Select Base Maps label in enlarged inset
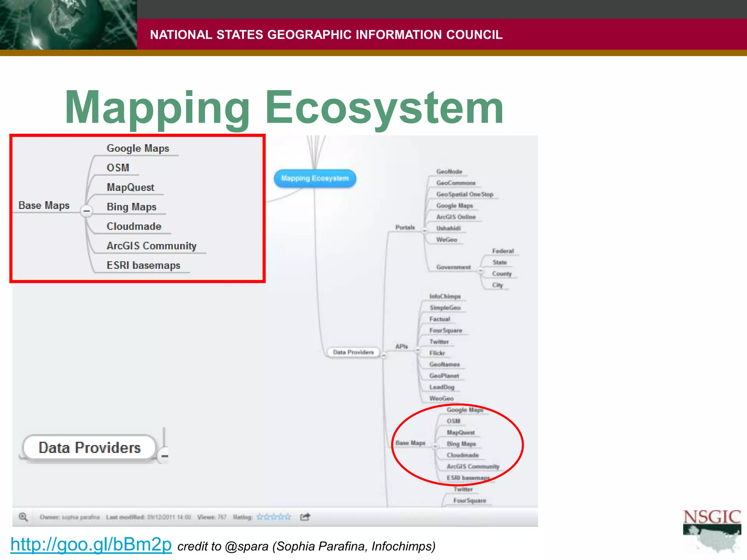747x560 pixels. point(44,205)
